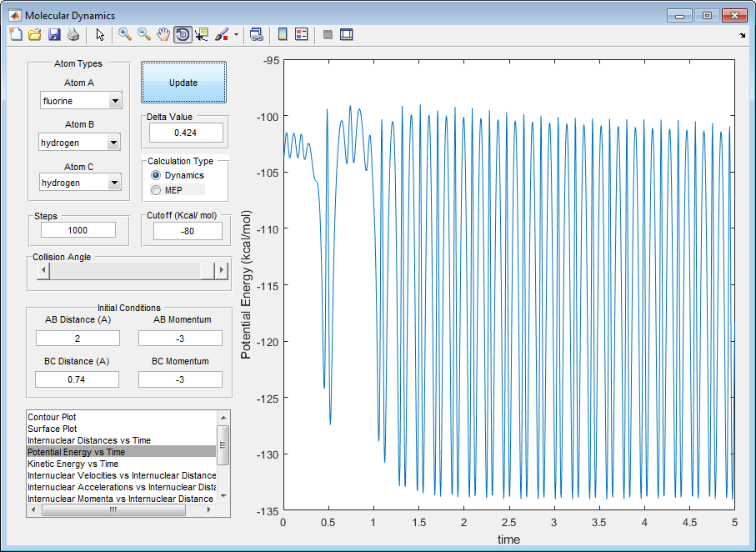756x552 pixels.
Task: Open the Atom A fluorine dropdown
Action: point(115,101)
